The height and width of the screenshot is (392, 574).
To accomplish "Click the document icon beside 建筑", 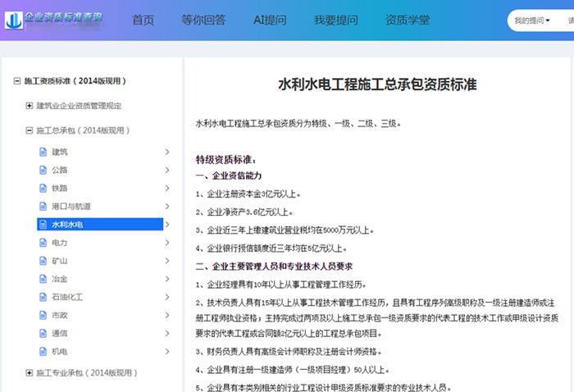I will click(x=43, y=152).
